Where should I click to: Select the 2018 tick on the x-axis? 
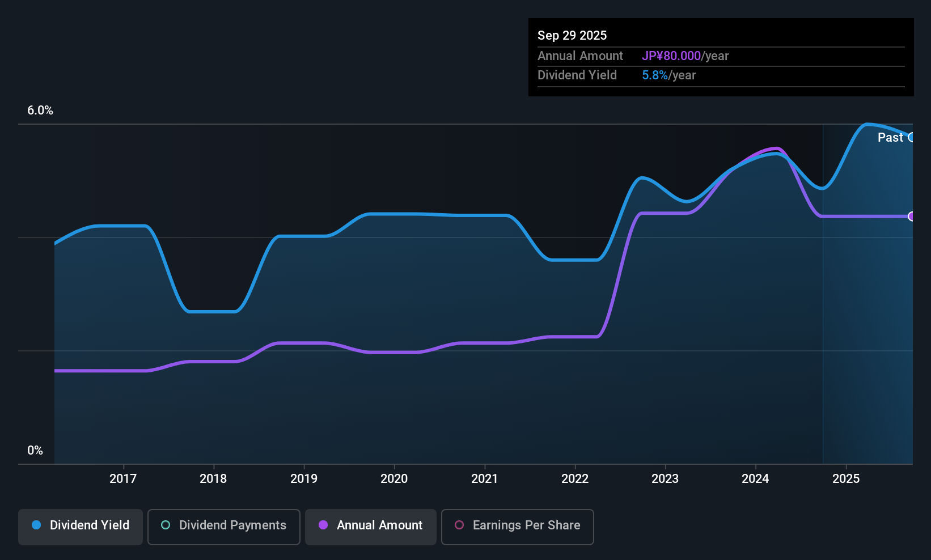pos(213,479)
